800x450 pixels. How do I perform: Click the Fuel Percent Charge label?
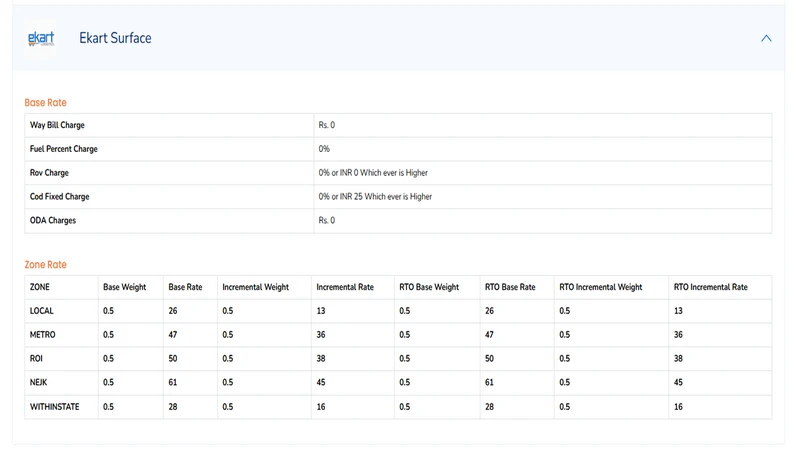point(64,149)
